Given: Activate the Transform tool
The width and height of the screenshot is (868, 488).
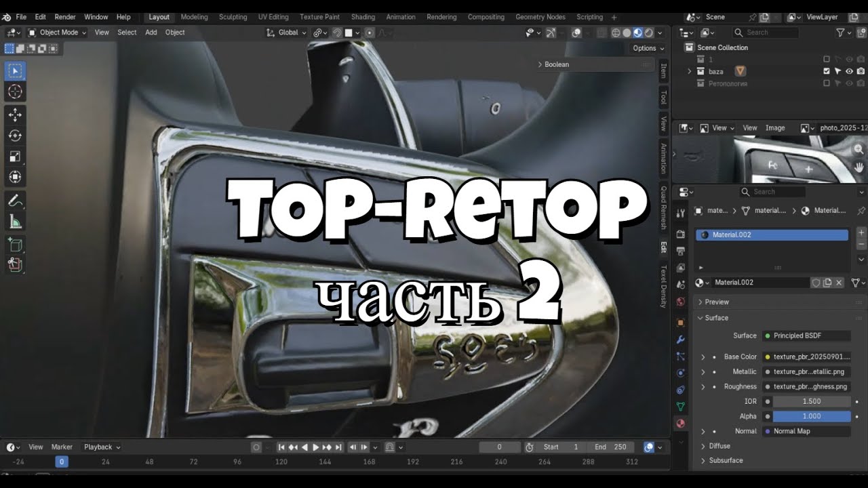Looking at the screenshot, I should click(x=15, y=178).
